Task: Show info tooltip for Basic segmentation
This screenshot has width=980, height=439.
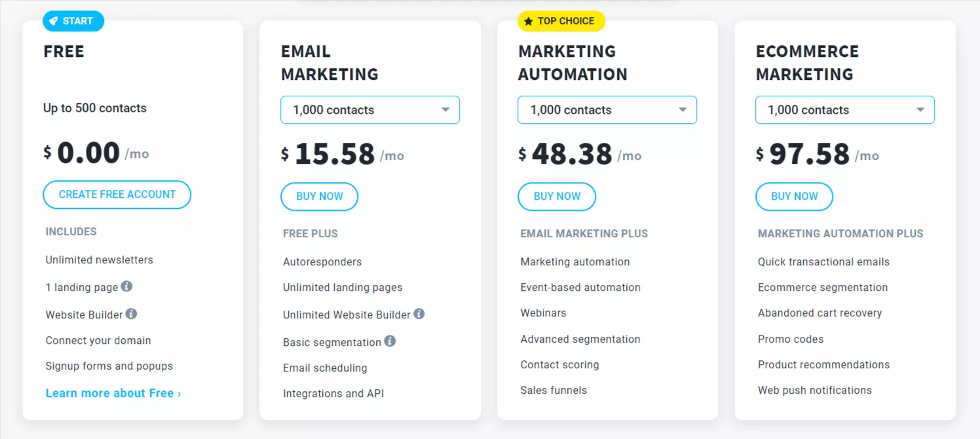Action: (x=390, y=341)
